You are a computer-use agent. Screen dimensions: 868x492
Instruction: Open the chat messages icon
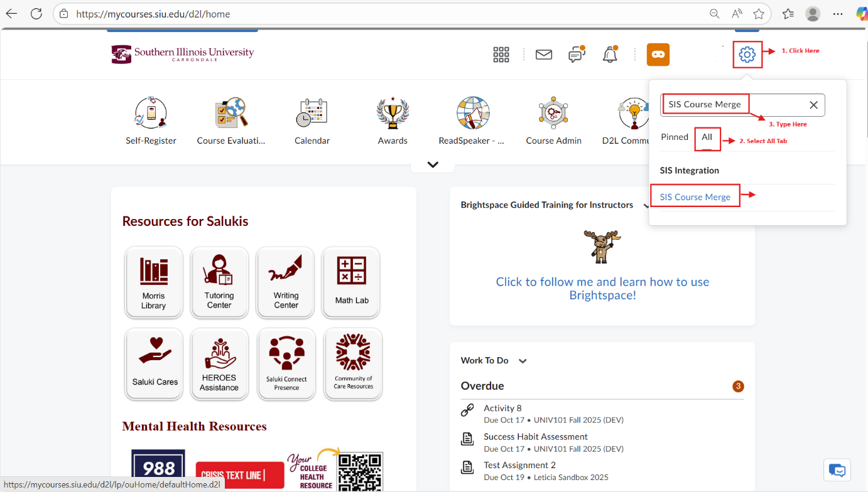577,55
